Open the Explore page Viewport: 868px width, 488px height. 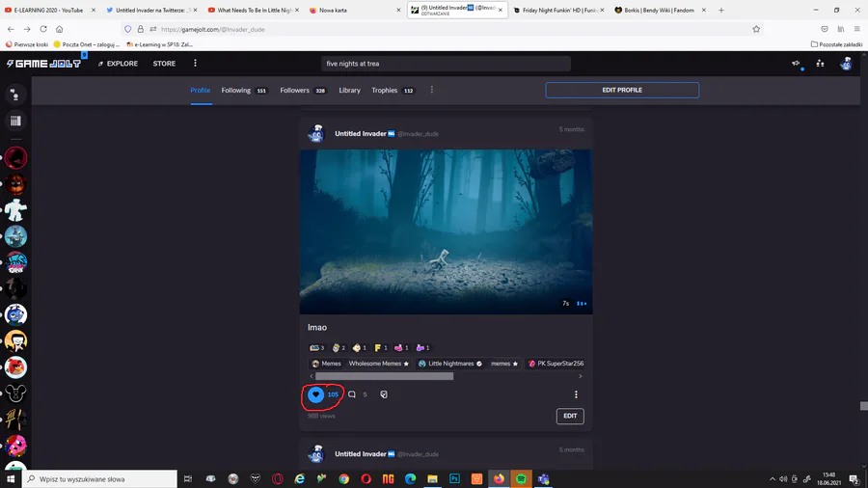(118, 64)
